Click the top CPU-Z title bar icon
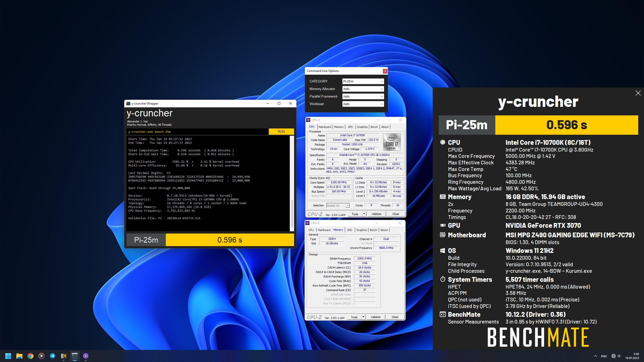The image size is (644, 362). click(308, 120)
